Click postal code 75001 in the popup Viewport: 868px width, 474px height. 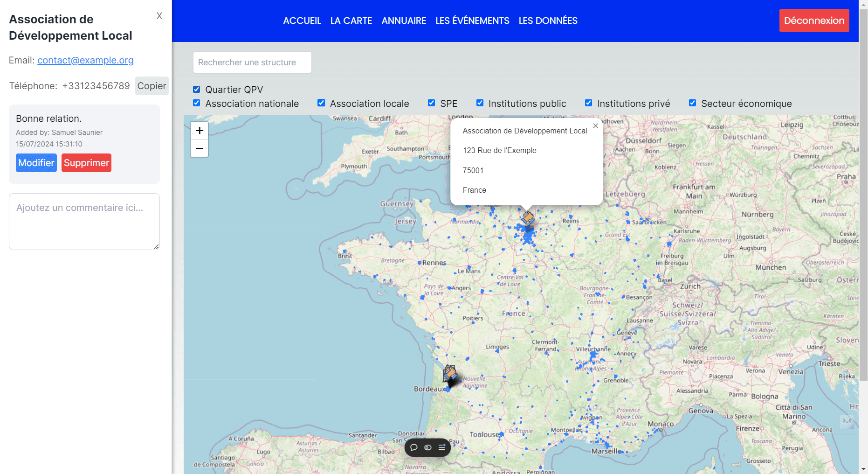473,170
